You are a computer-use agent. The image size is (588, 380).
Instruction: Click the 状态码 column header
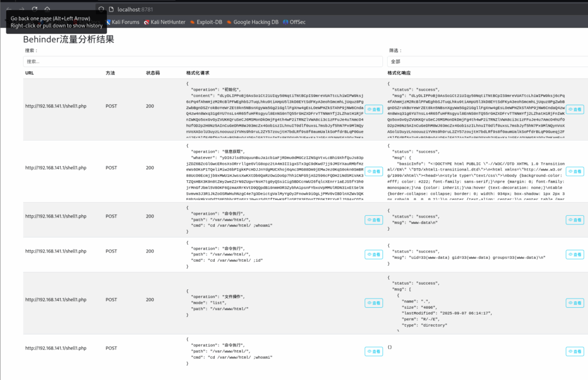tap(153, 73)
